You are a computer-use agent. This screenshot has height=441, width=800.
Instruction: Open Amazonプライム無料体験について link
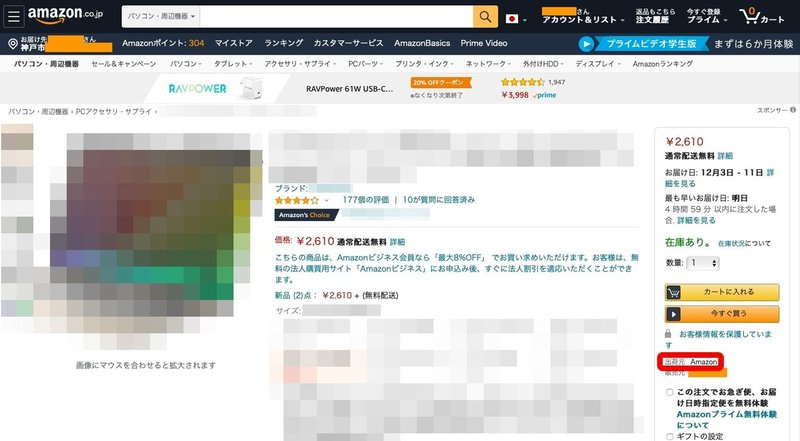click(727, 420)
